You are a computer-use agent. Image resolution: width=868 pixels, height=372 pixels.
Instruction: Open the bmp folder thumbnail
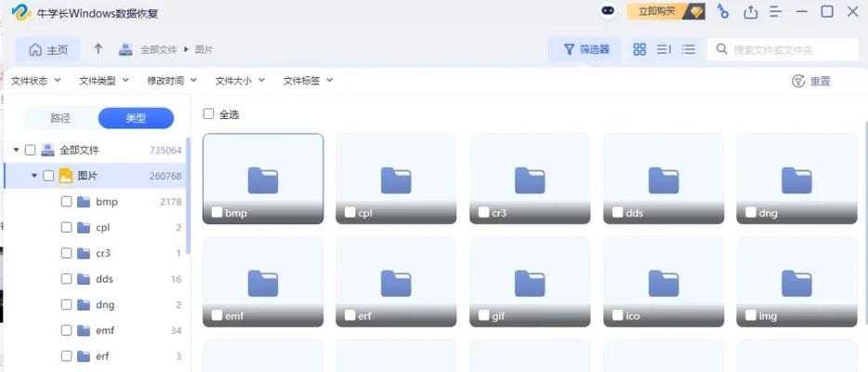coord(263,179)
